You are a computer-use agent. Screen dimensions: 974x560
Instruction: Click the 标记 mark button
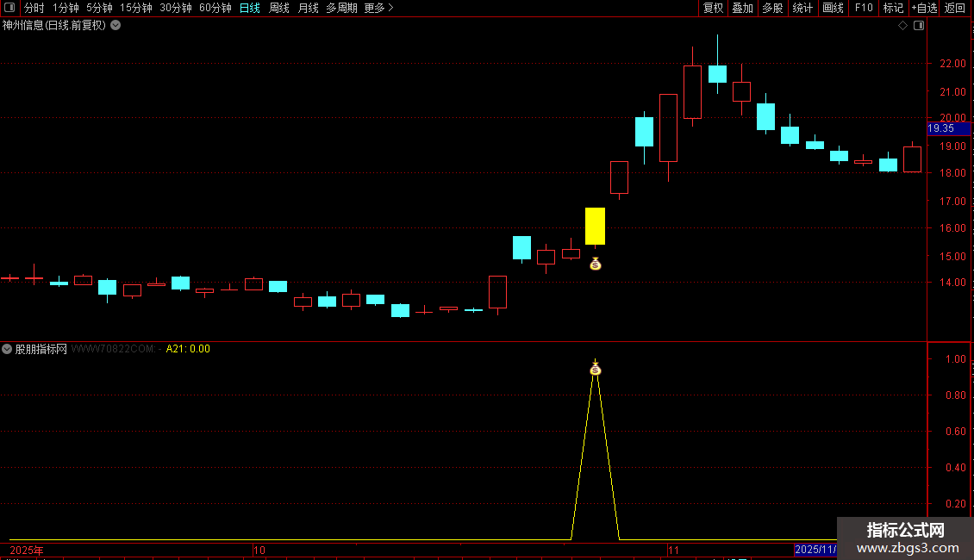(893, 8)
